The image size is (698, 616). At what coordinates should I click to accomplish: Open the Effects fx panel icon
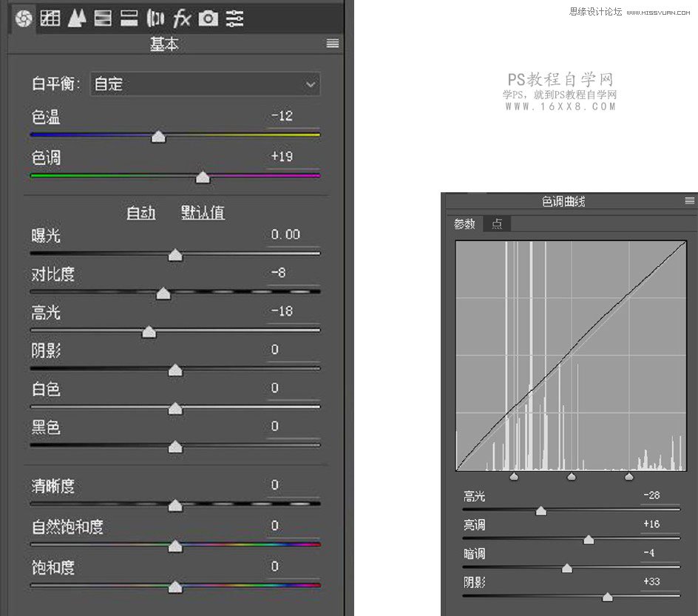[x=182, y=18]
